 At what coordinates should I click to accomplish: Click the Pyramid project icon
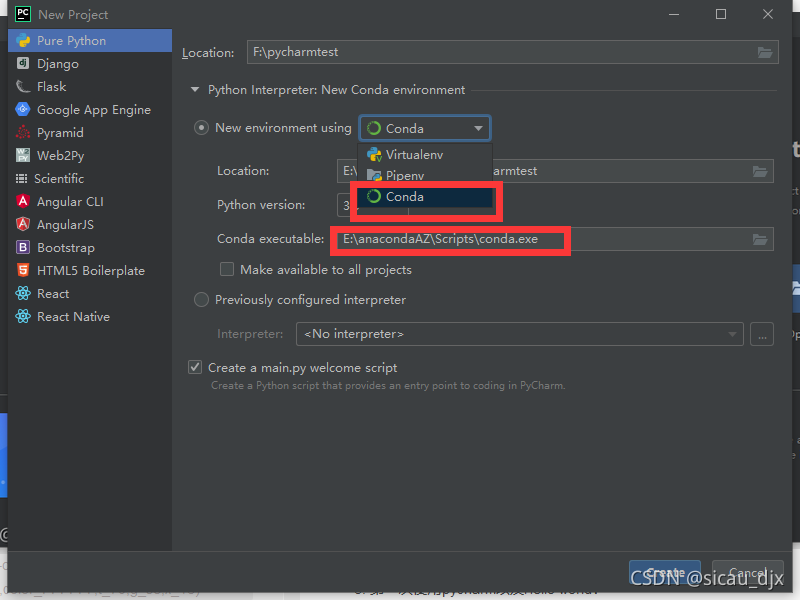point(22,132)
